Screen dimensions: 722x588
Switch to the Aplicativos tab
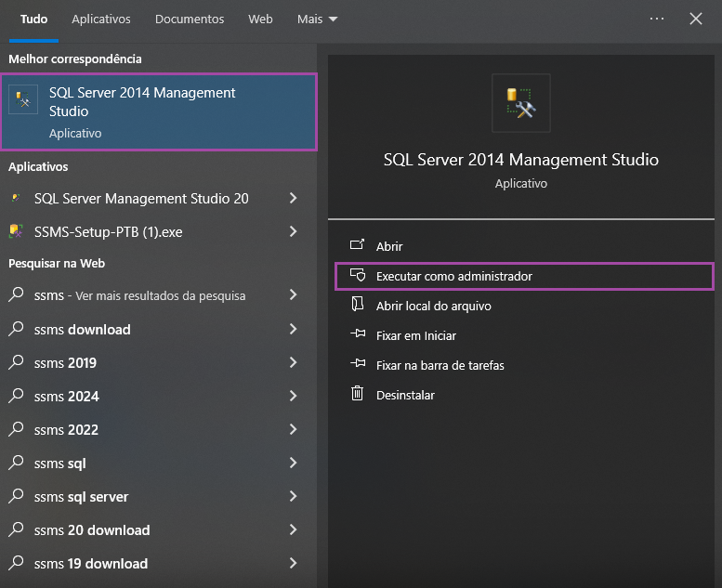(101, 19)
